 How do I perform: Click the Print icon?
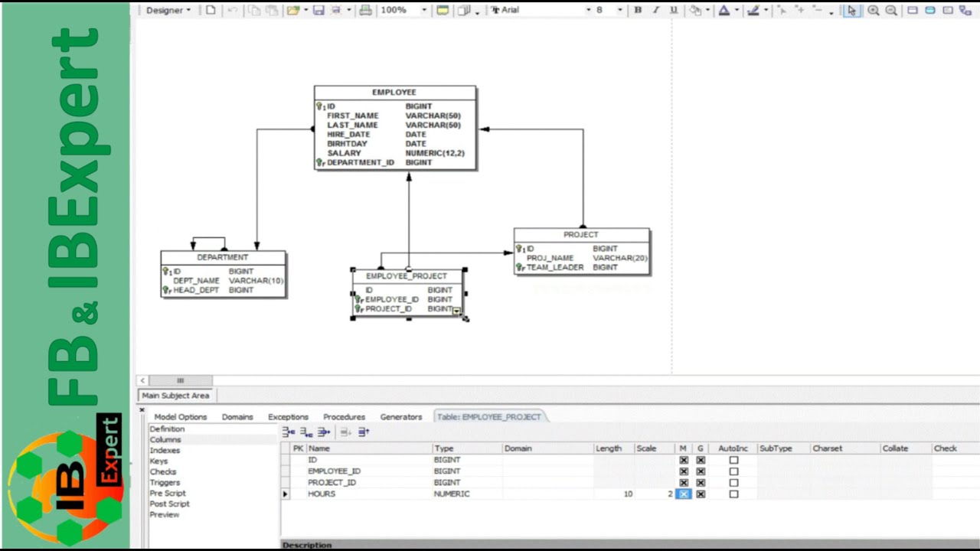pyautogui.click(x=365, y=10)
